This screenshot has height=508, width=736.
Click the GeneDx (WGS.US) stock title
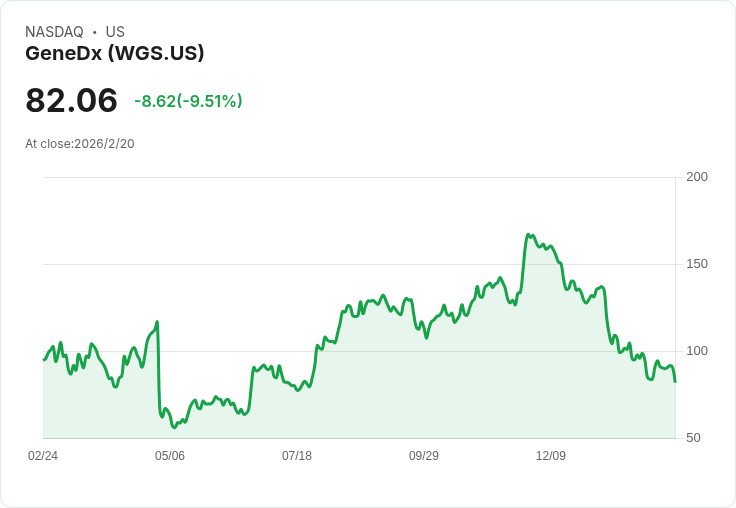pos(115,54)
